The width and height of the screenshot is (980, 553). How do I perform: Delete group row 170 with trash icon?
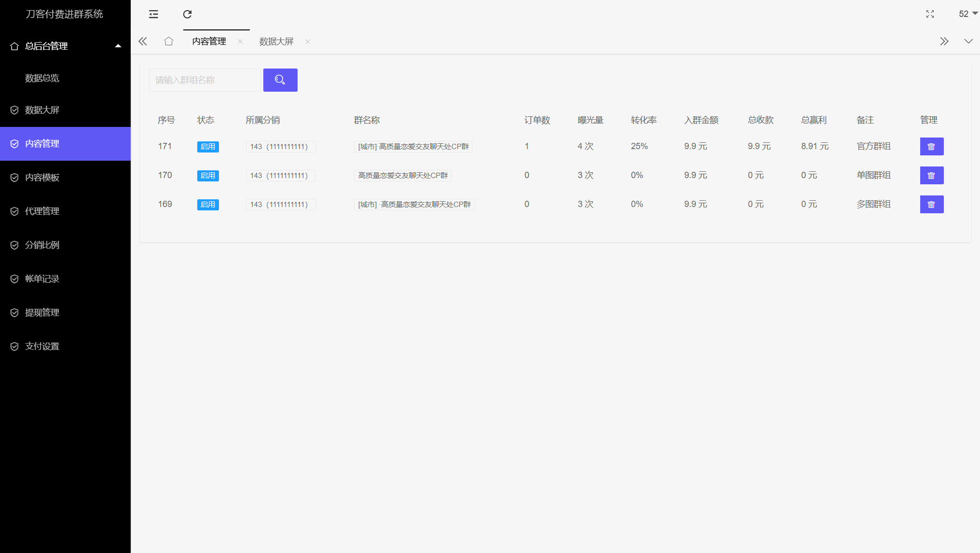(x=931, y=175)
